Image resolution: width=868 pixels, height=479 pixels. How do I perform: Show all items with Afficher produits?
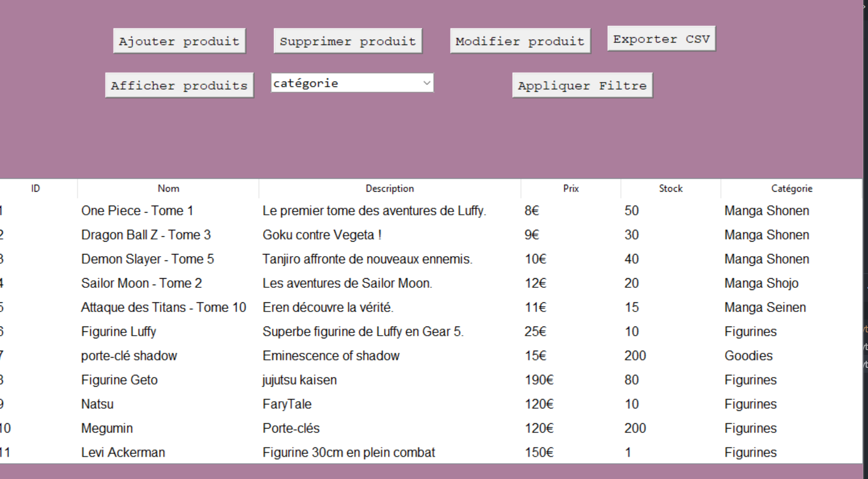tap(180, 85)
